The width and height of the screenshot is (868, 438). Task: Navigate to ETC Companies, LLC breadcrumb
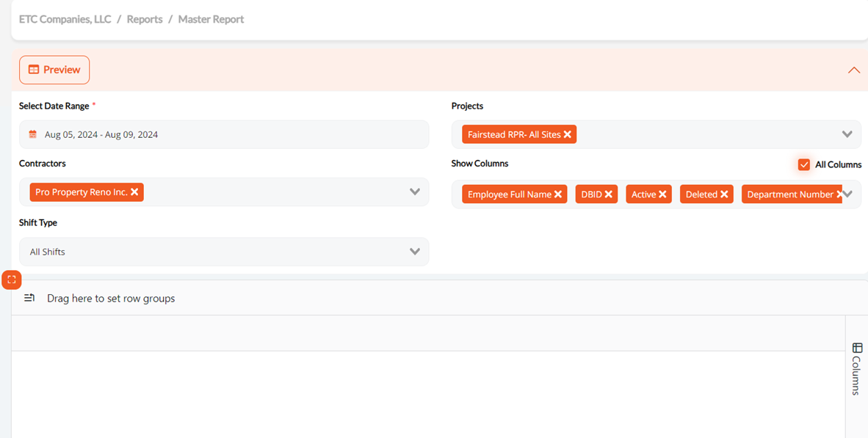click(x=65, y=19)
